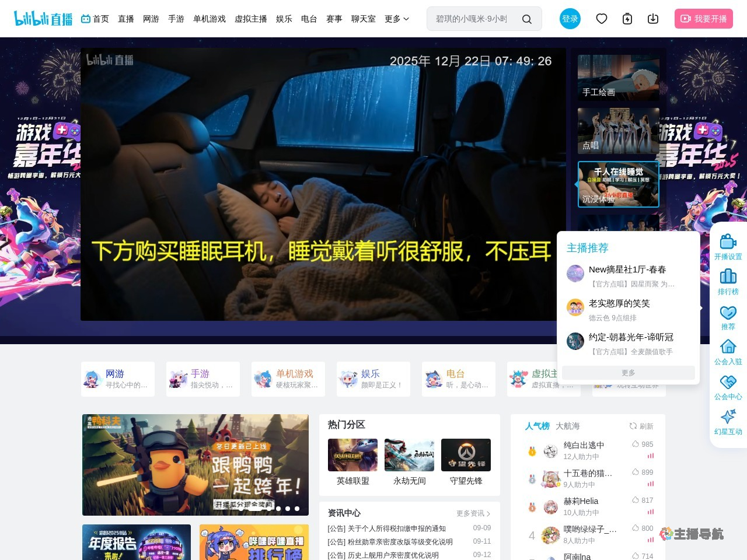Open 排行榜 sidebar icon

coord(728,282)
